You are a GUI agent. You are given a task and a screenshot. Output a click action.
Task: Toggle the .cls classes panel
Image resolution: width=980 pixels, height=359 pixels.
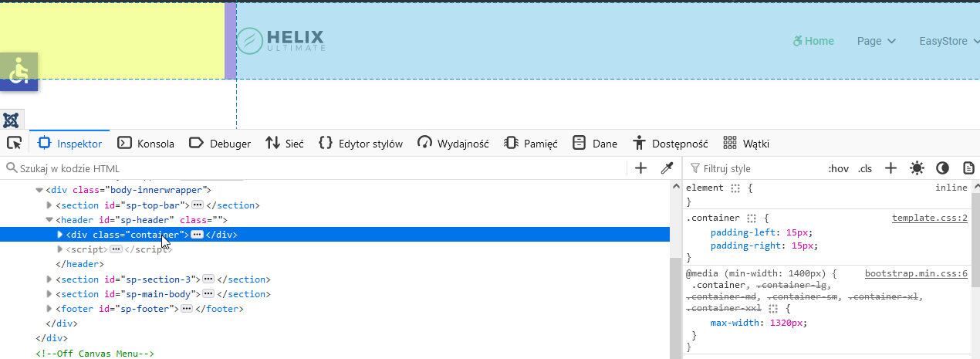point(865,168)
